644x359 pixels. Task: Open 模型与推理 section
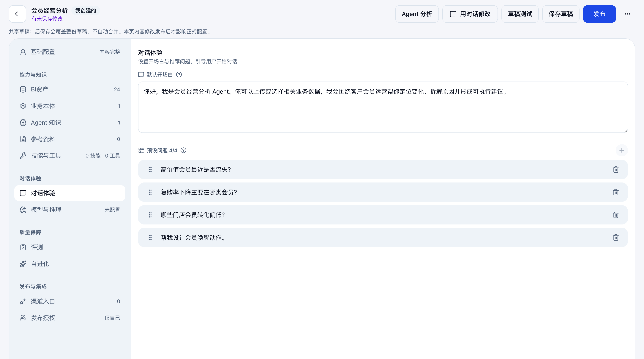(x=70, y=210)
